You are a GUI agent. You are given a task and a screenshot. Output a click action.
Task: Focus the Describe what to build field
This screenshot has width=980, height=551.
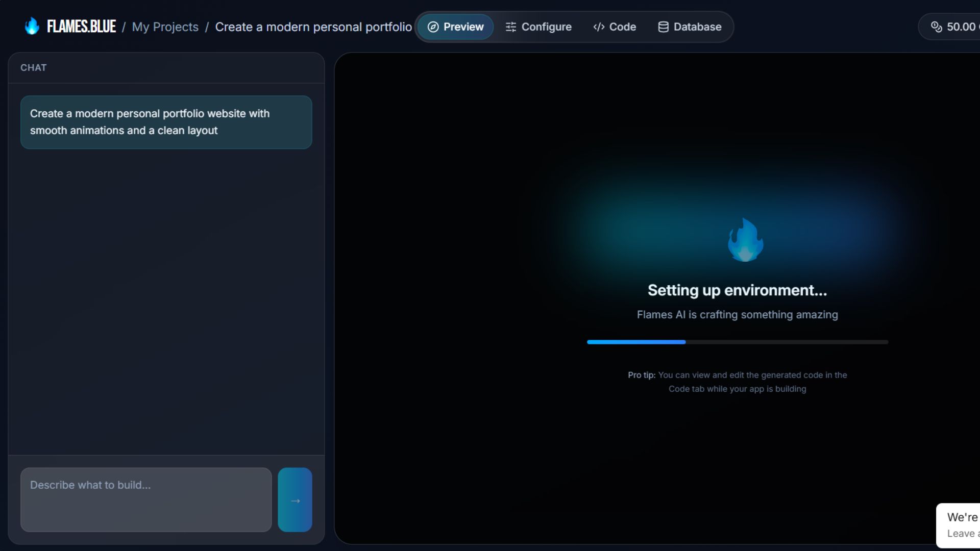[x=146, y=500]
